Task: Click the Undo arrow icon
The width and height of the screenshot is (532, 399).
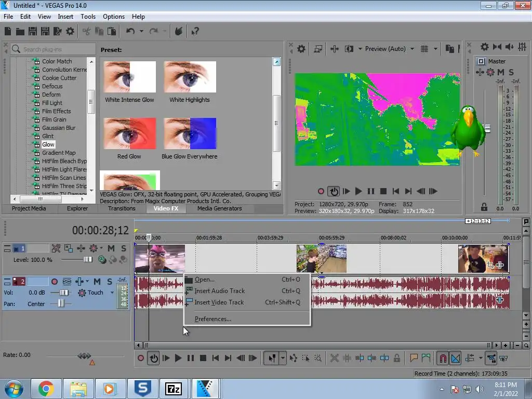Action: pyautogui.click(x=130, y=32)
